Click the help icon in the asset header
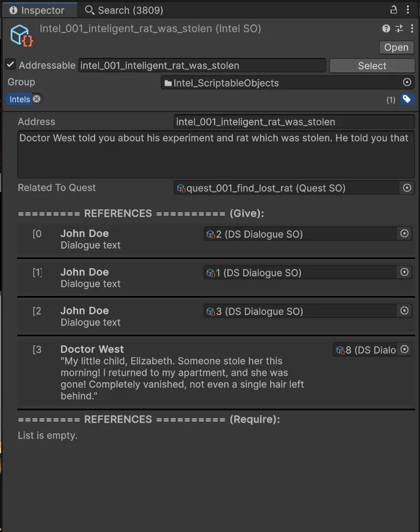The image size is (420, 532). tap(386, 28)
